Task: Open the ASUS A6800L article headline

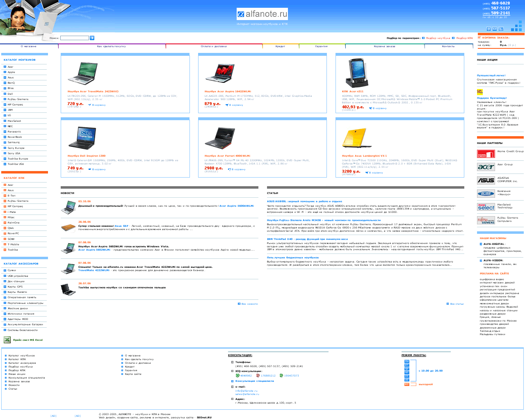Action: tap(304, 201)
